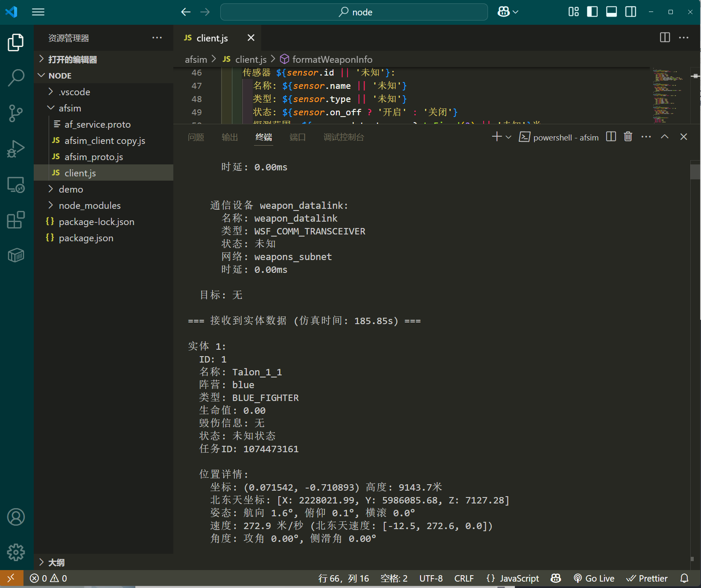Open afsim_client copy.js file
This screenshot has width=701, height=588.
[x=103, y=140]
